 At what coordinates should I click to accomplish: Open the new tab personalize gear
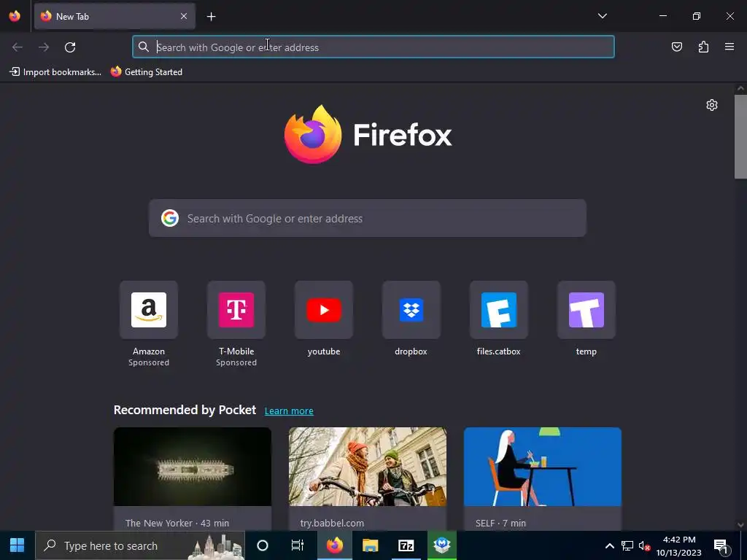712,105
